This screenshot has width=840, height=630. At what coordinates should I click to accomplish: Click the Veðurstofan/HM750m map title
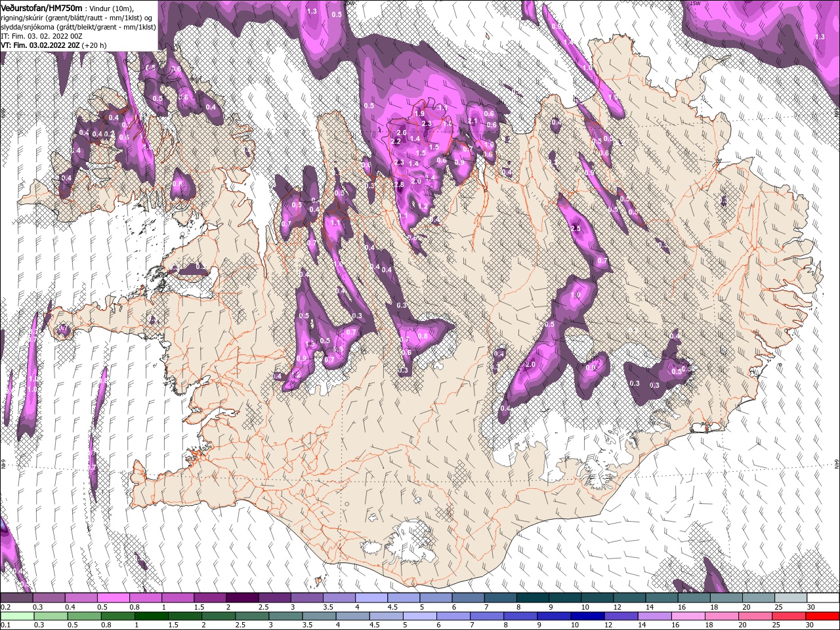[41, 7]
